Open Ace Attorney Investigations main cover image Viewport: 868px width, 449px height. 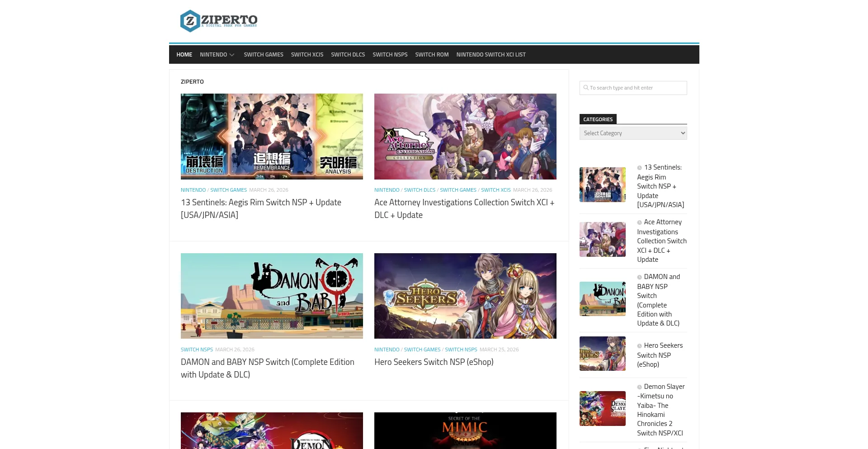coord(465,137)
